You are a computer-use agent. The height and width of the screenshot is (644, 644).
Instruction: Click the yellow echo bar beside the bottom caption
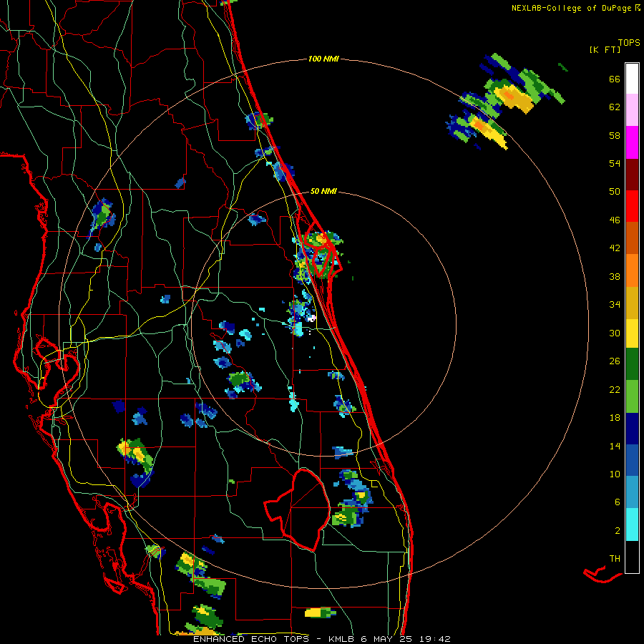click(320, 613)
